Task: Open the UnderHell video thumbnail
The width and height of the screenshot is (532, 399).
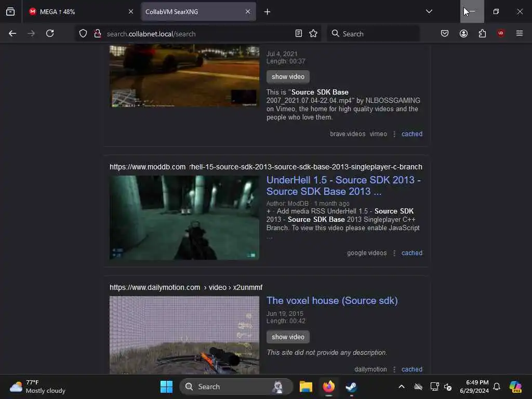Action: 184,218
